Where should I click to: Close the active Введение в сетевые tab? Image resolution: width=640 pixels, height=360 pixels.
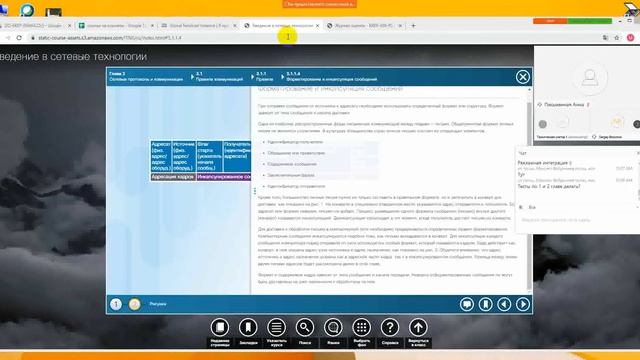pos(318,25)
